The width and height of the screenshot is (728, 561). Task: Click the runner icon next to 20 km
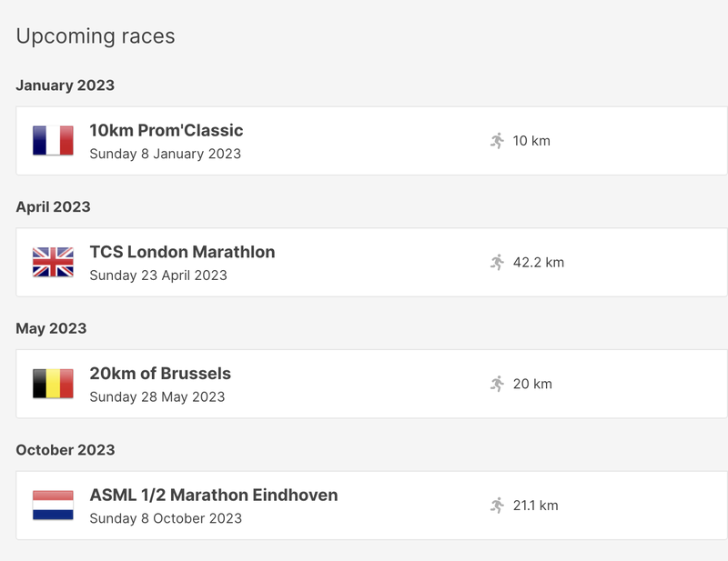[497, 384]
